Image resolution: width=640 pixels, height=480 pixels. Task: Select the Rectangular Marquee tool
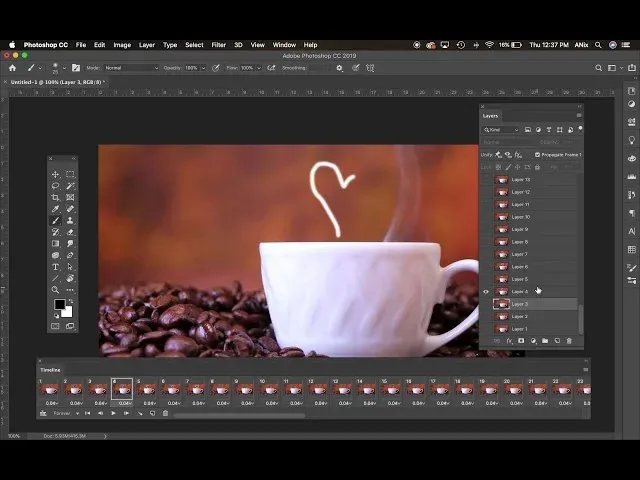(70, 174)
